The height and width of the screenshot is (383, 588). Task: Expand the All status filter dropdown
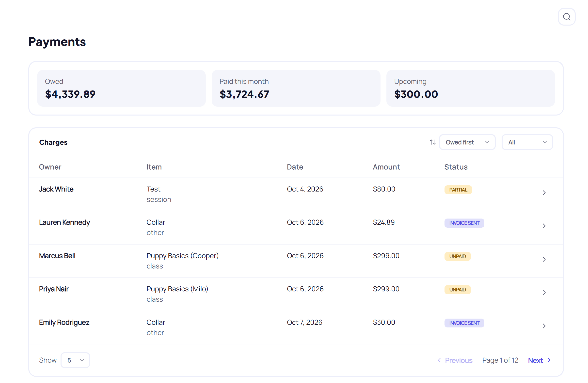click(x=527, y=142)
